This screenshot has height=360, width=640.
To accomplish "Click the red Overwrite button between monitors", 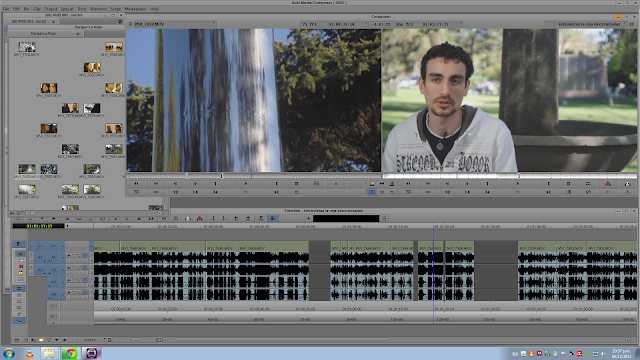I will click(x=392, y=184).
